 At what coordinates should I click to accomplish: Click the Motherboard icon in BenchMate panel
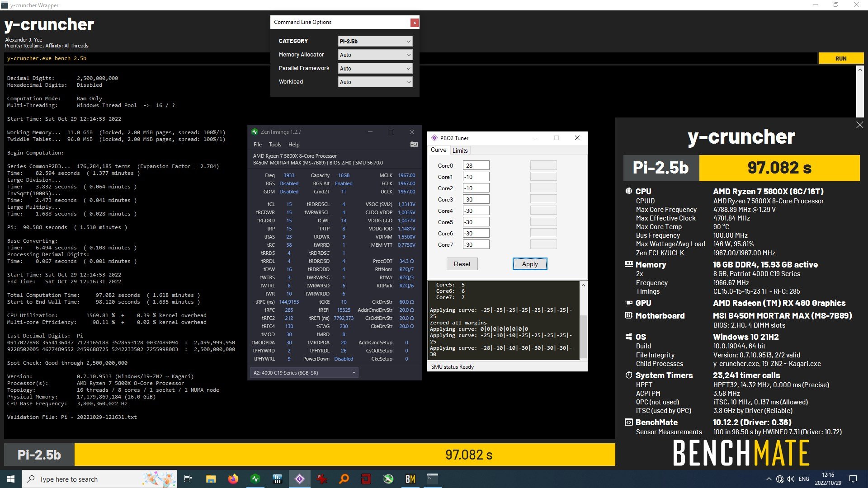[628, 315]
